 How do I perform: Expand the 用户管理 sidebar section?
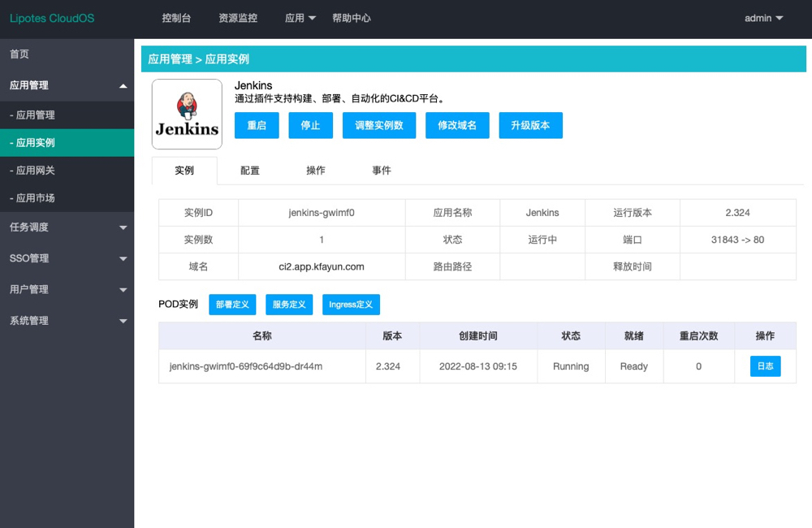pos(67,289)
